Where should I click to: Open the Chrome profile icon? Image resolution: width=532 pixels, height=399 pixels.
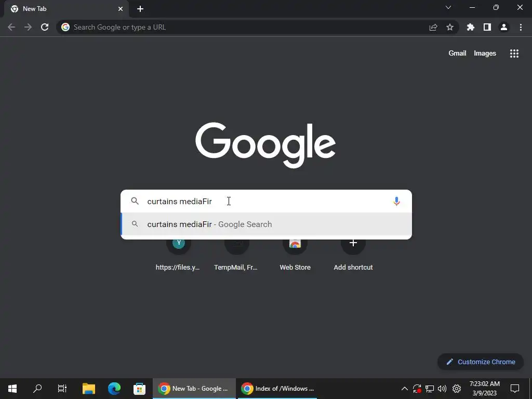pos(504,27)
